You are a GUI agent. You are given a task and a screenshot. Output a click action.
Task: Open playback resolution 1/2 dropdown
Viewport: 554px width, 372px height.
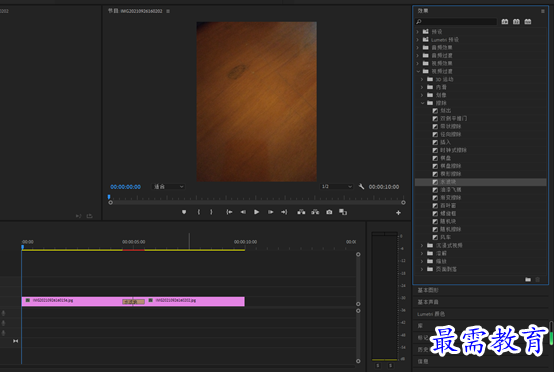tap(336, 187)
